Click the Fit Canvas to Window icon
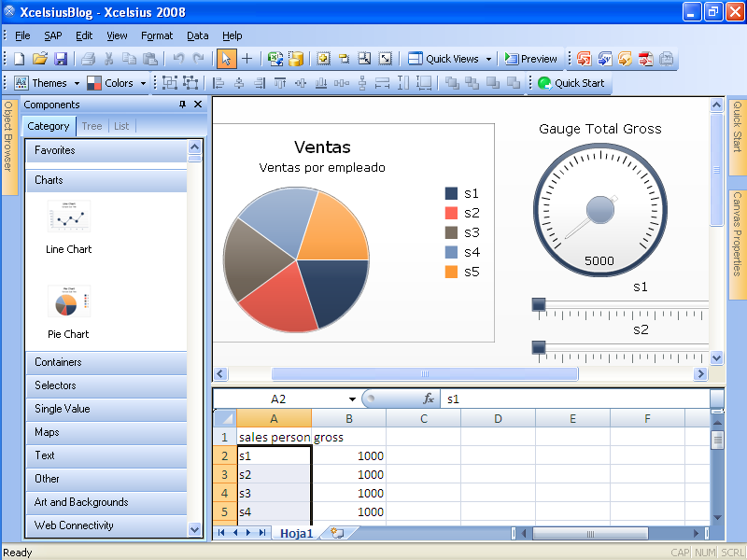747x560 pixels. pyautogui.click(x=385, y=59)
